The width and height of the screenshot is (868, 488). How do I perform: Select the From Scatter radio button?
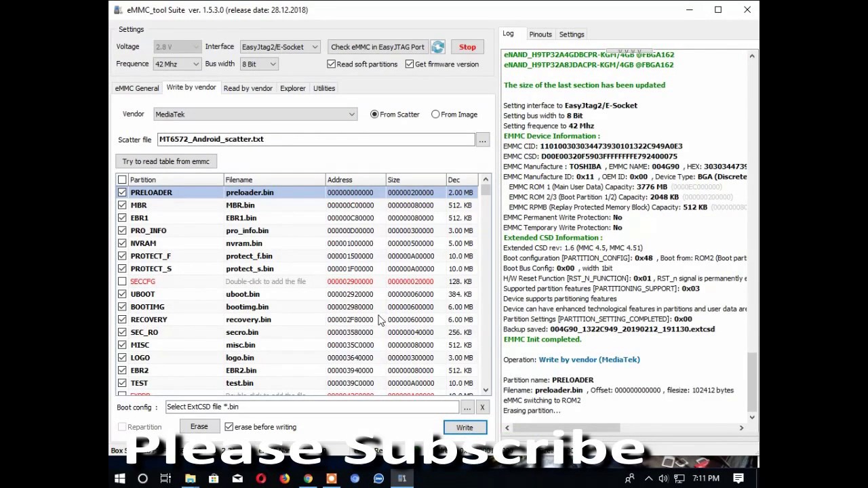pos(374,115)
